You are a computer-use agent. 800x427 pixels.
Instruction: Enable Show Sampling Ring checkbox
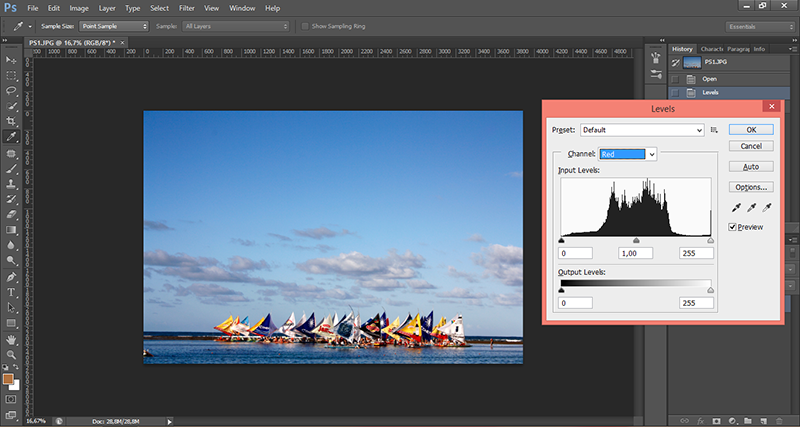305,26
